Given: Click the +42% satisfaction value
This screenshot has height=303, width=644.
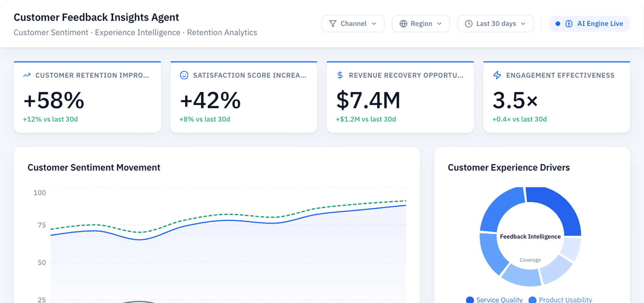Looking at the screenshot, I should tap(210, 100).
